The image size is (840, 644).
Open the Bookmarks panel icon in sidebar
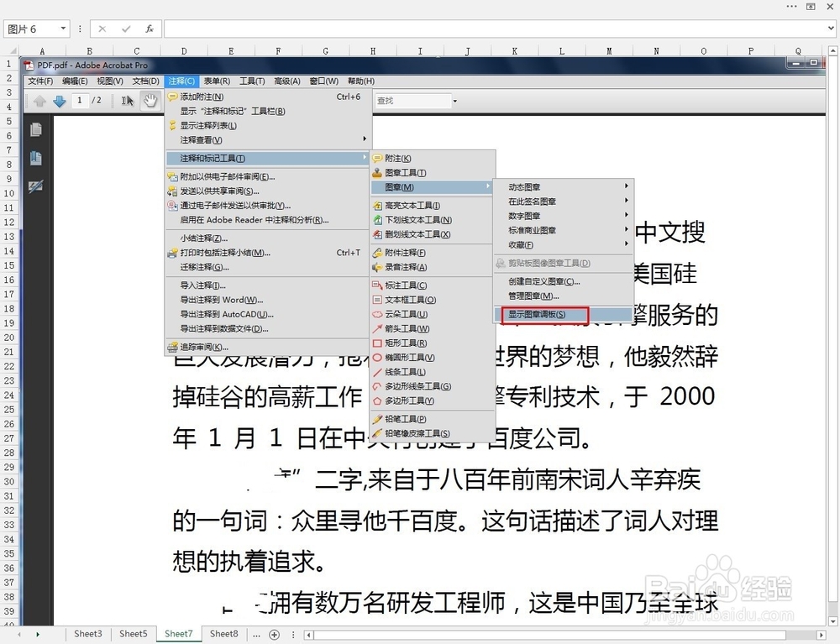click(36, 158)
